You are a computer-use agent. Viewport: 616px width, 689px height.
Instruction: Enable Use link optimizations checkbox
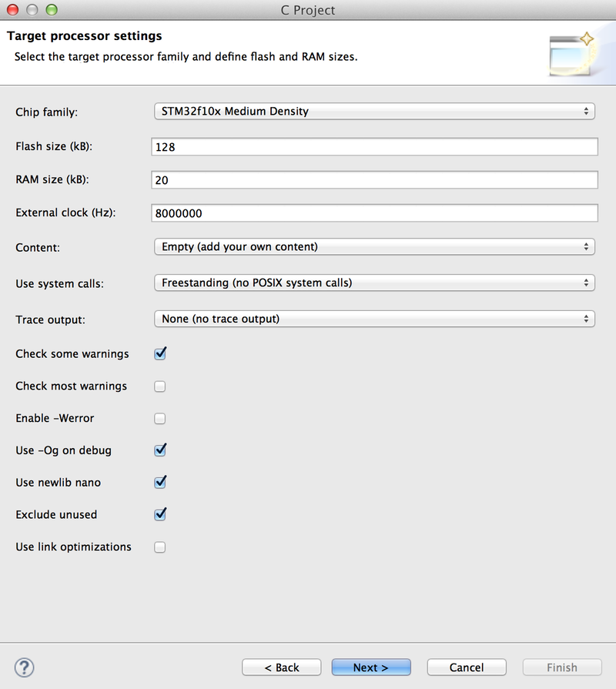[160, 547]
